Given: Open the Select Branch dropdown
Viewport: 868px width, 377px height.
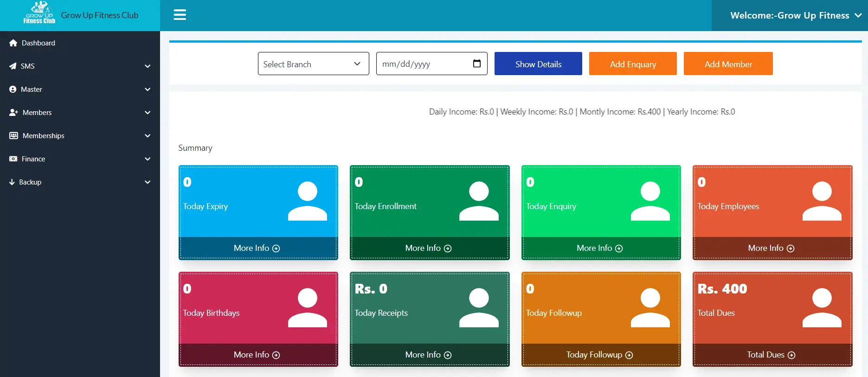Looking at the screenshot, I should [313, 64].
